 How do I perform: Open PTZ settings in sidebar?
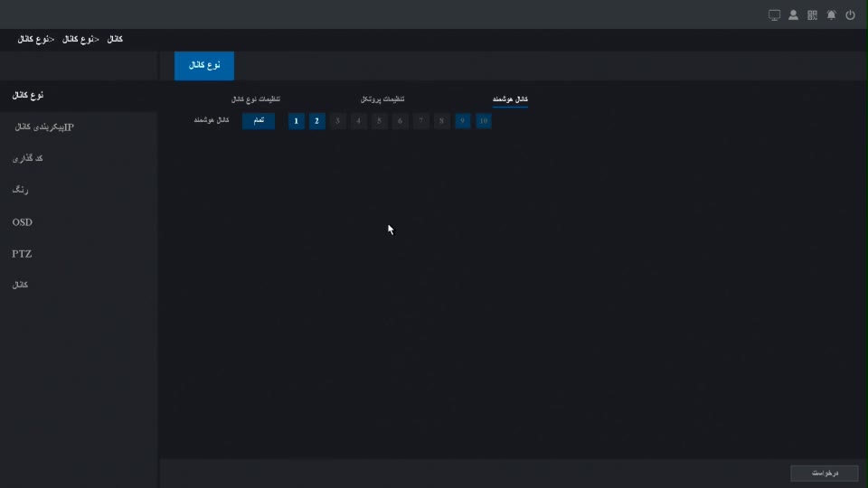22,254
